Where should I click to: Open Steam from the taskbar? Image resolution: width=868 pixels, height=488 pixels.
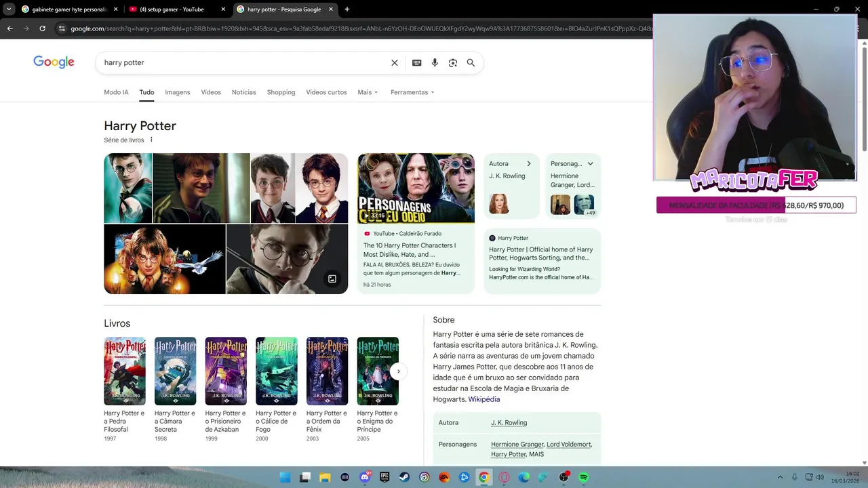[x=404, y=477]
